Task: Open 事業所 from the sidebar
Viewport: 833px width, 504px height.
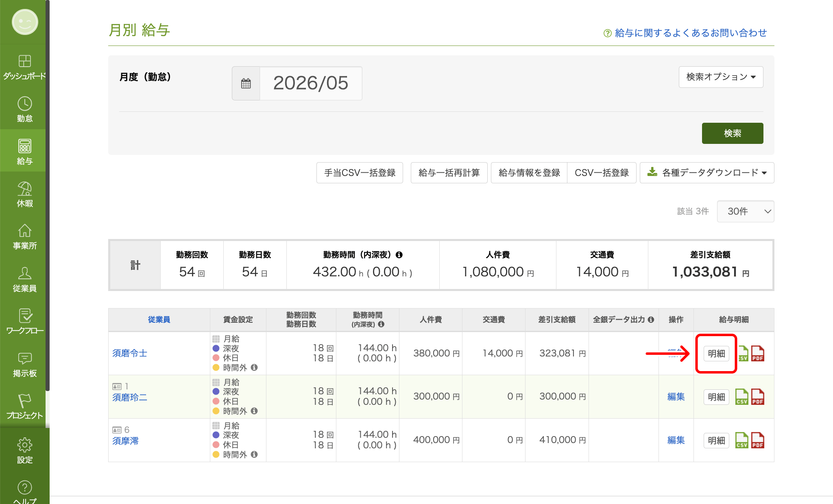Action: (x=24, y=237)
